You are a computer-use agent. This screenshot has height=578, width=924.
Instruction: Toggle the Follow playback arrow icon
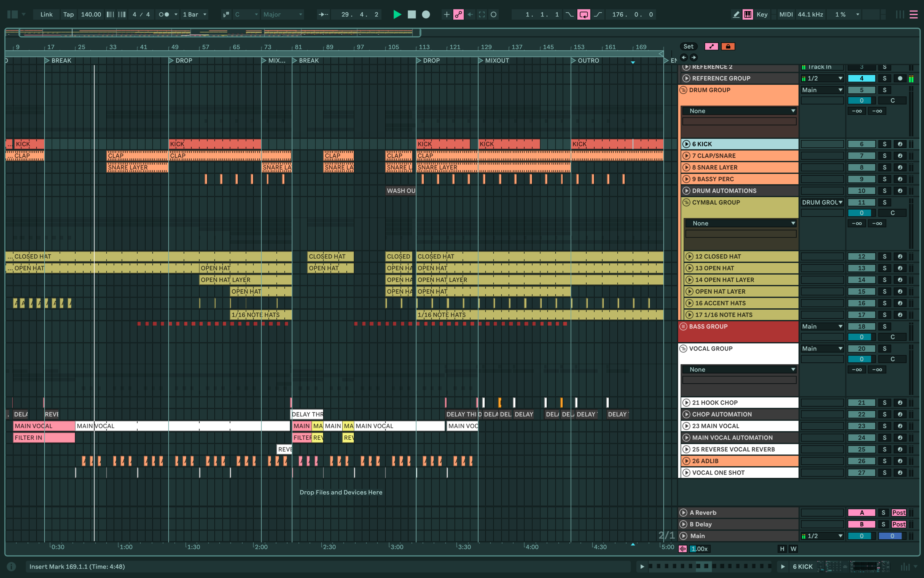323,14
